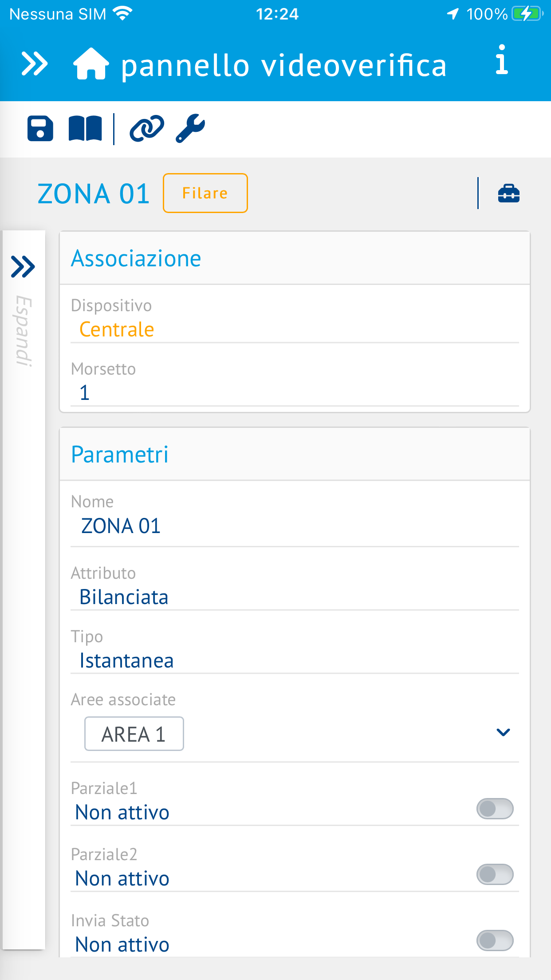Tap the Centrale device link
Image resolution: width=551 pixels, height=980 pixels.
[x=117, y=330]
